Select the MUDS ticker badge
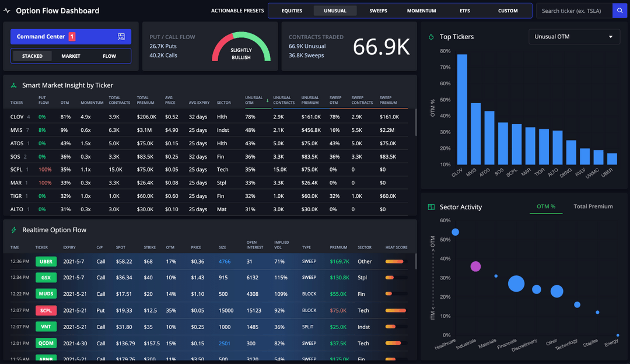This screenshot has width=630, height=364. pos(46,293)
